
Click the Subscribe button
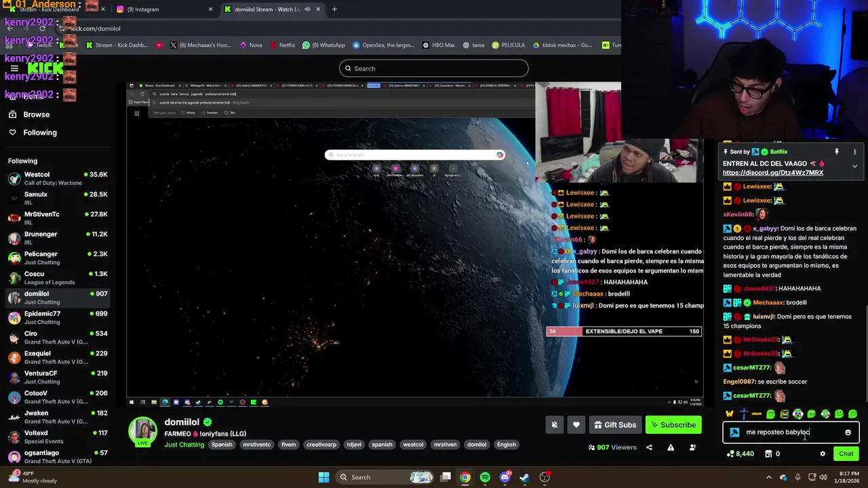[673, 425]
